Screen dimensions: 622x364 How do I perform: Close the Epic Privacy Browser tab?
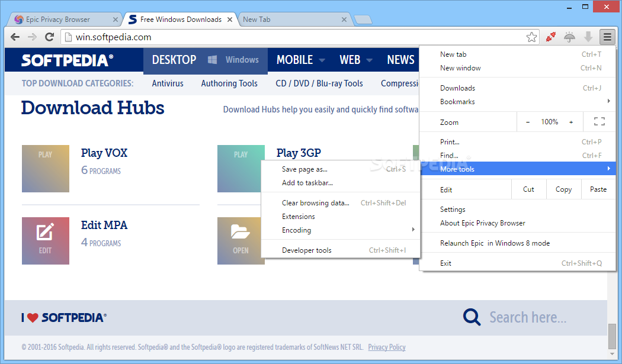115,20
